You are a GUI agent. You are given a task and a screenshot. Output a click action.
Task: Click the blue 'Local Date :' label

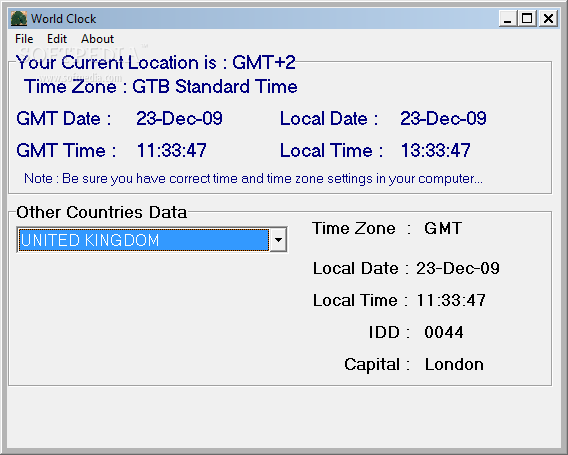(329, 118)
